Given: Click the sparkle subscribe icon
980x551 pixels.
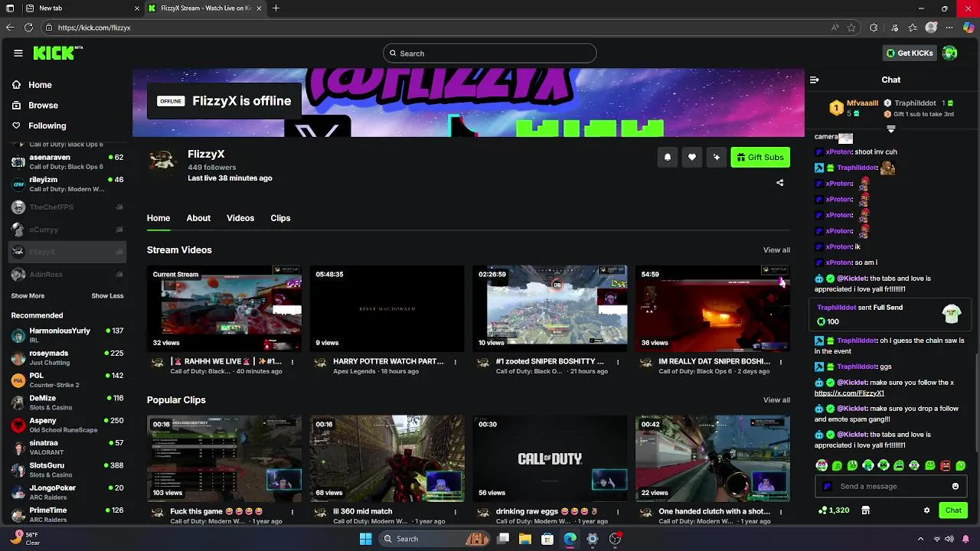Looking at the screenshot, I should (x=717, y=157).
